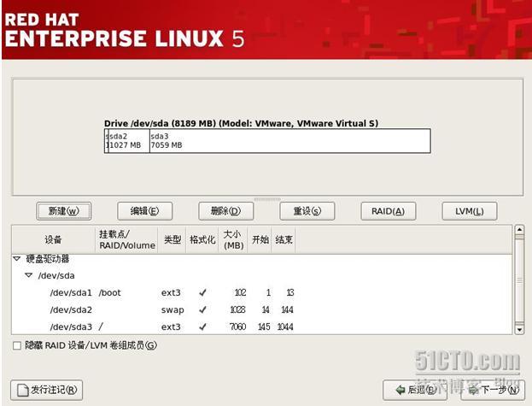Proceed with 下一步(N) next button
532x406 pixels.
click(x=493, y=390)
